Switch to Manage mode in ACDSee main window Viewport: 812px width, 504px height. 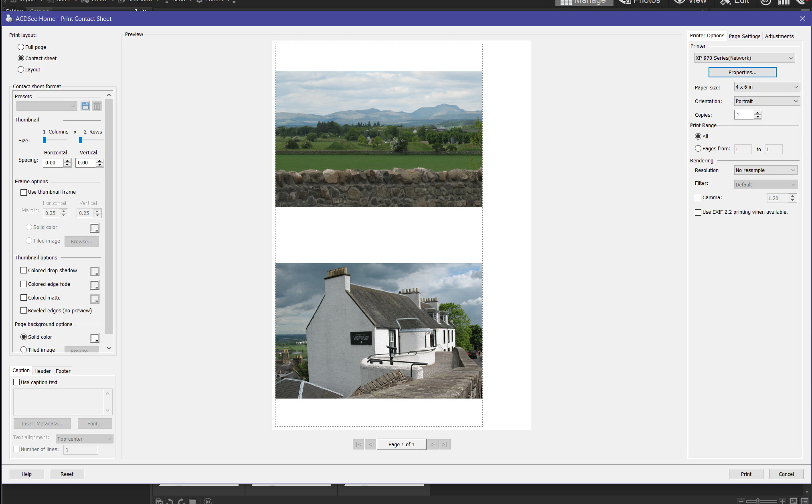click(x=583, y=2)
